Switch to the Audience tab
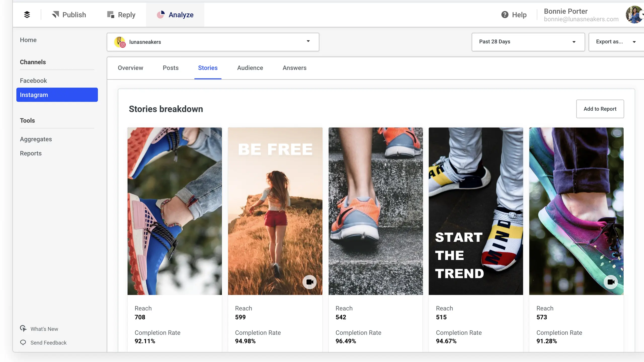 click(x=250, y=68)
